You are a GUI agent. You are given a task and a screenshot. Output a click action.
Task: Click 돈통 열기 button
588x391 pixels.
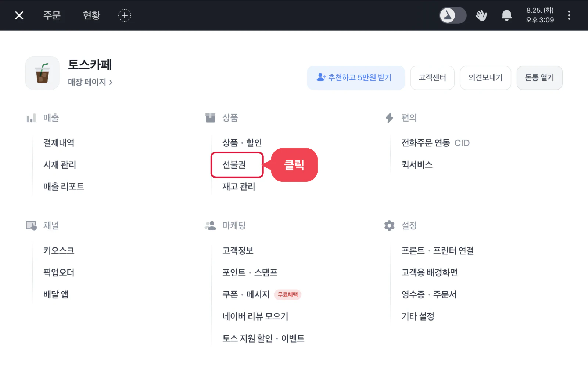[x=539, y=77]
